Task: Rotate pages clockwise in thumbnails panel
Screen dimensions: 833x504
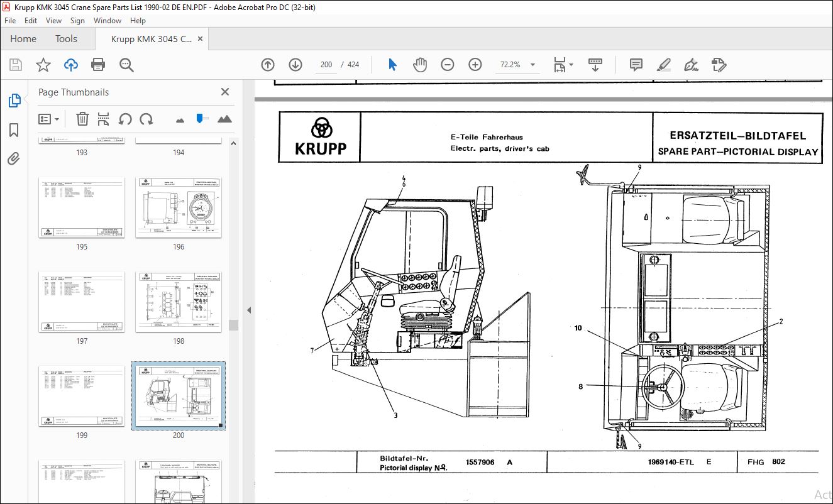Action: 146,119
